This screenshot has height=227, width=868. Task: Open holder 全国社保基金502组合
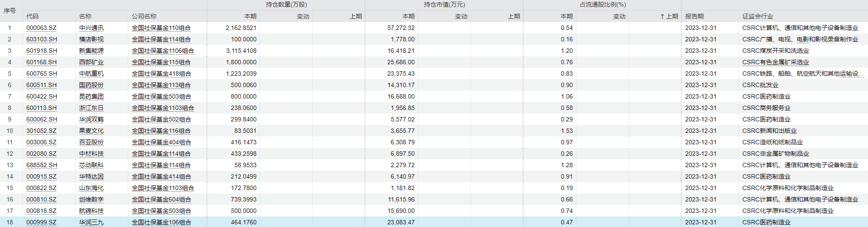coord(161,119)
